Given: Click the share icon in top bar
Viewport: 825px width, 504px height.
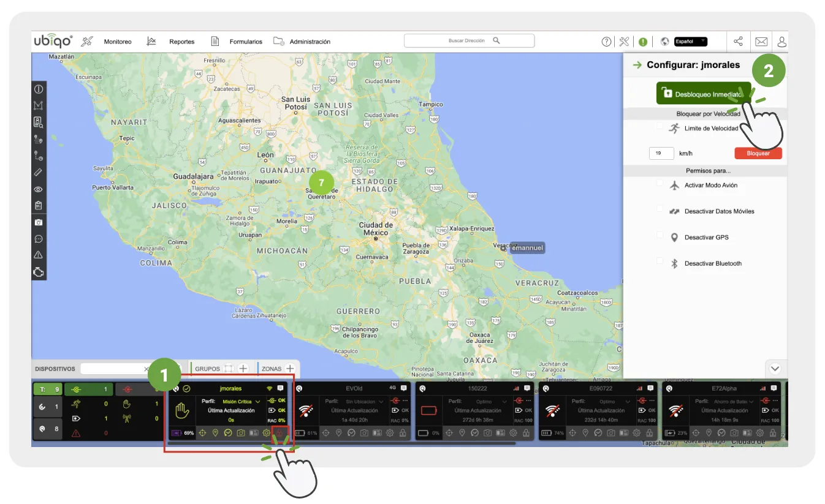Looking at the screenshot, I should click(x=738, y=42).
